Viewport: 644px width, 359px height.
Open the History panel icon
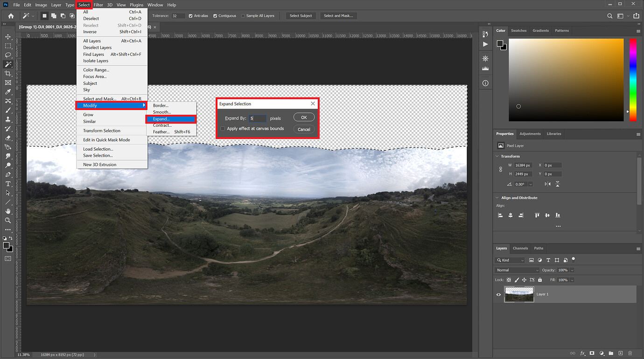(485, 34)
